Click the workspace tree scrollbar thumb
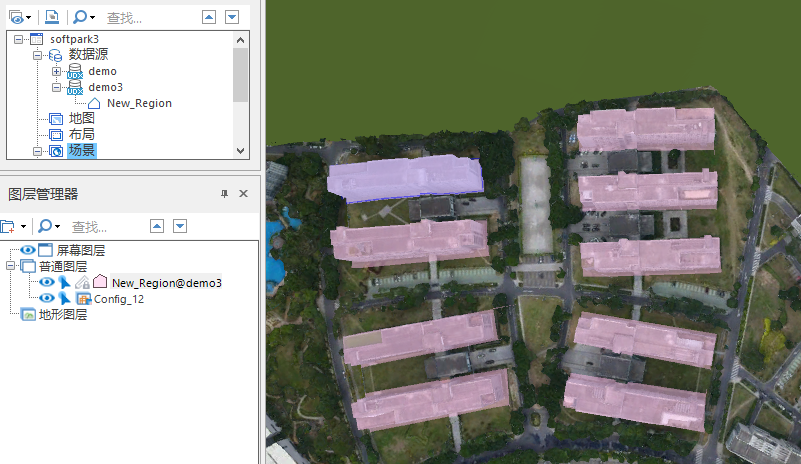The height and width of the screenshot is (464, 801). point(241,75)
